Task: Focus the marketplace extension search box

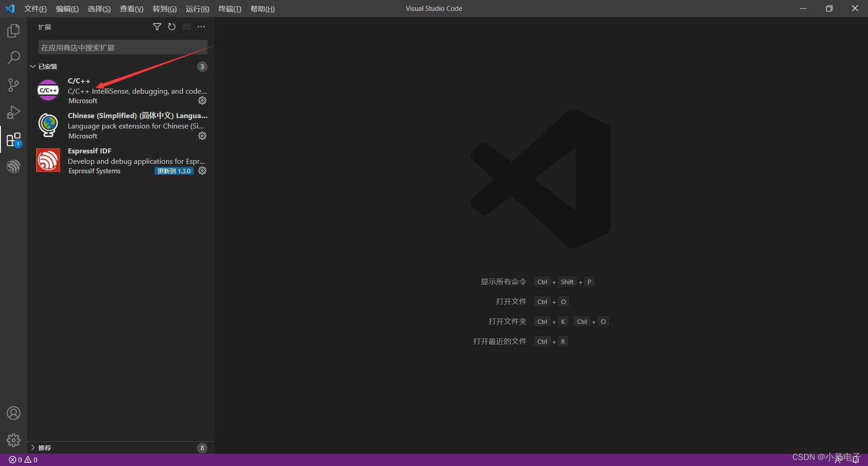Action: (123, 48)
